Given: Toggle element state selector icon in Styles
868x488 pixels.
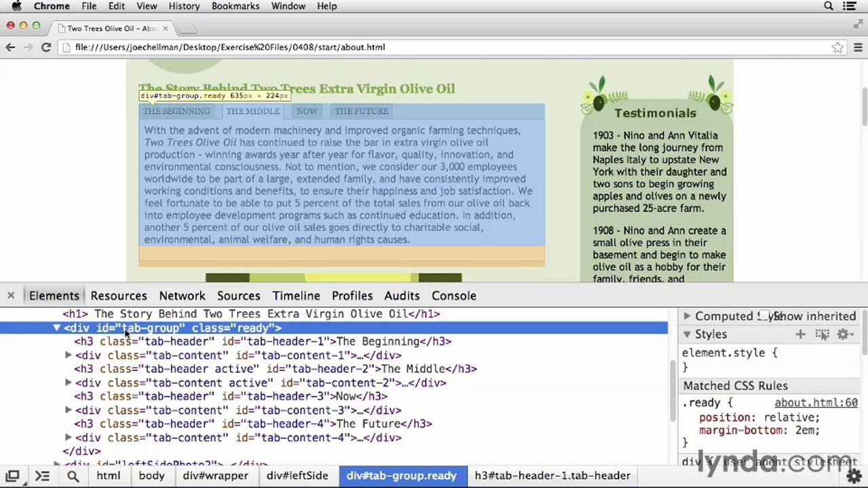Looking at the screenshot, I should pyautogui.click(x=822, y=334).
